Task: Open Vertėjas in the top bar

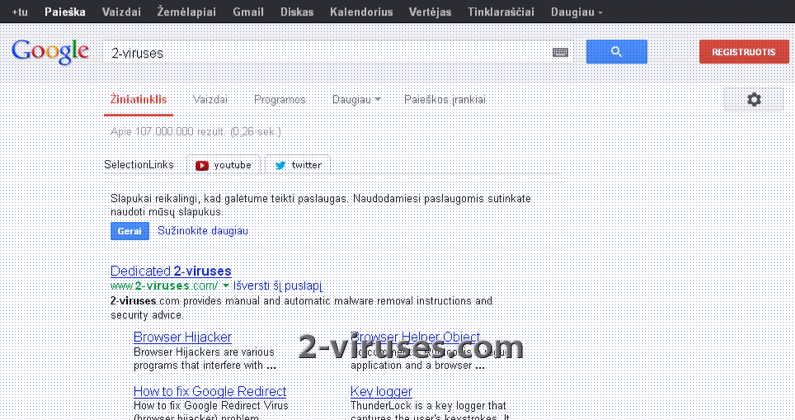Action: 430,12
